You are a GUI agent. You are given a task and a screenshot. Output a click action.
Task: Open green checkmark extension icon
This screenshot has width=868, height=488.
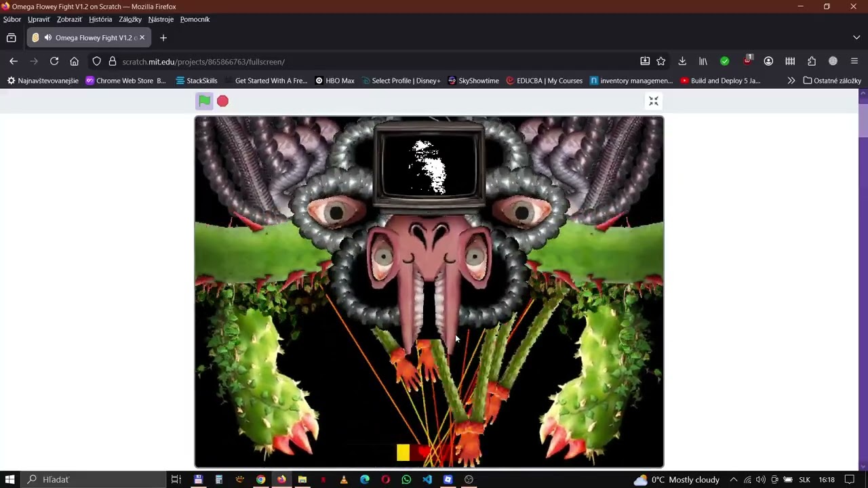(725, 61)
